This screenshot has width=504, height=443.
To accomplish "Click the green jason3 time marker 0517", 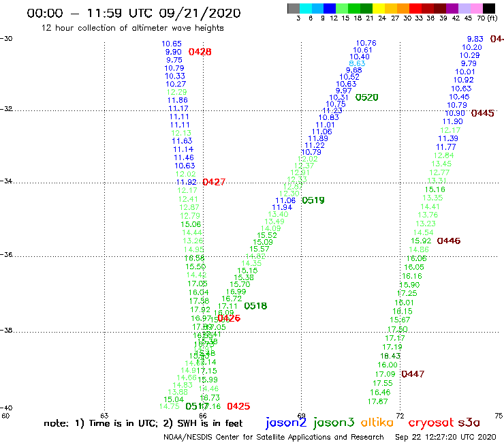I will click(197, 406).
